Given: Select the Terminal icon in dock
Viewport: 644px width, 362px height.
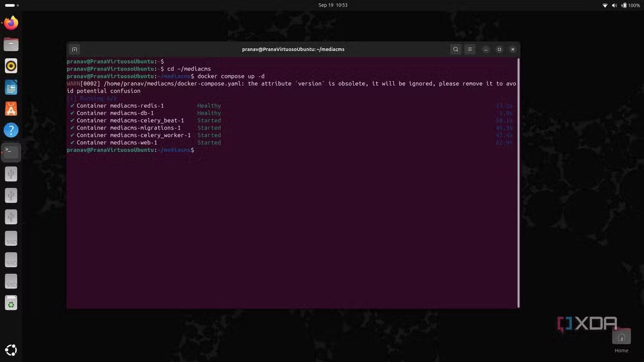Looking at the screenshot, I should pyautogui.click(x=11, y=152).
